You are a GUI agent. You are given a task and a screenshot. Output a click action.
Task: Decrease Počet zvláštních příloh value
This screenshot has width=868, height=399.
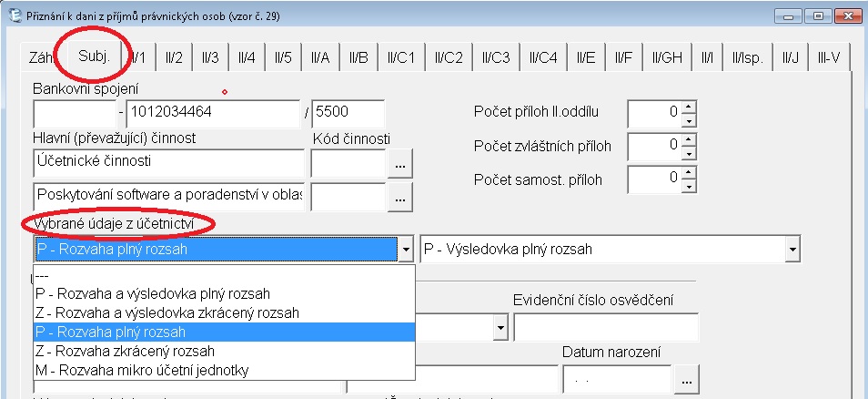coord(689,151)
